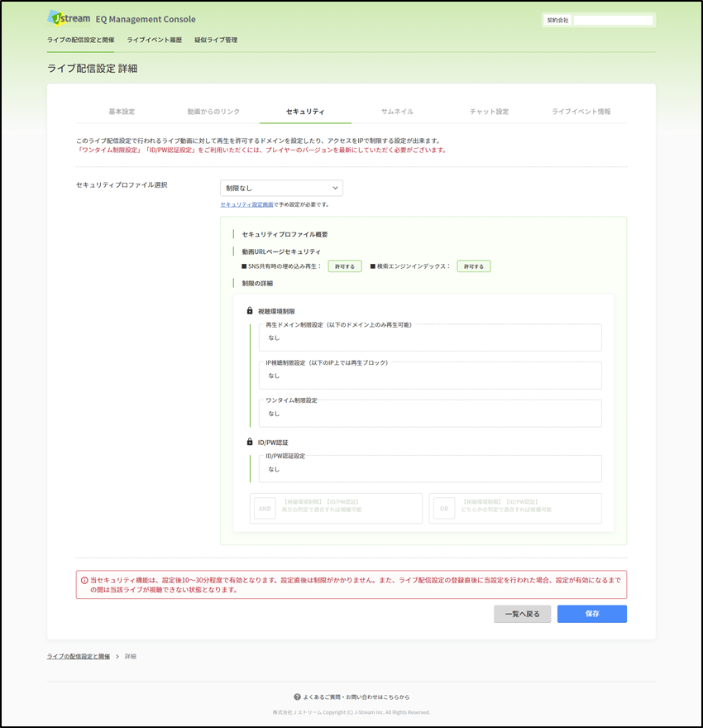Click the 契約会社 label

pyautogui.click(x=557, y=21)
